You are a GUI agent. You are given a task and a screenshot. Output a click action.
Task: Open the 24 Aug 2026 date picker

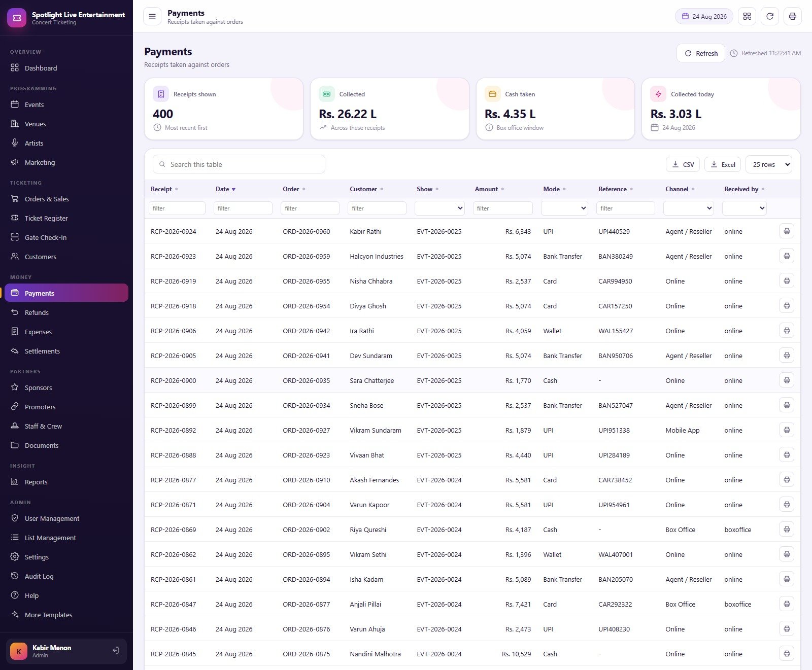704,16
